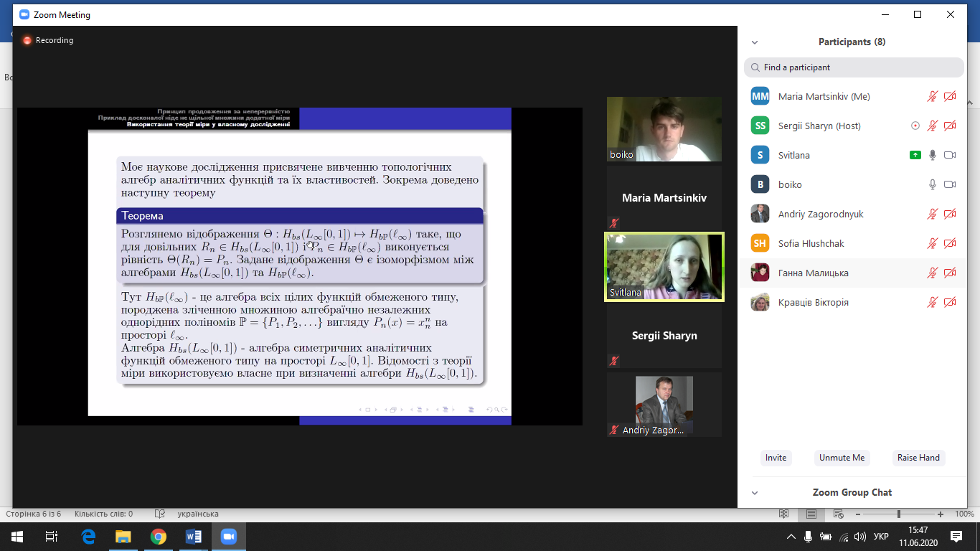Image resolution: width=980 pixels, height=551 pixels.
Task: Click boiko's microphone icon in participants
Action: coord(933,184)
